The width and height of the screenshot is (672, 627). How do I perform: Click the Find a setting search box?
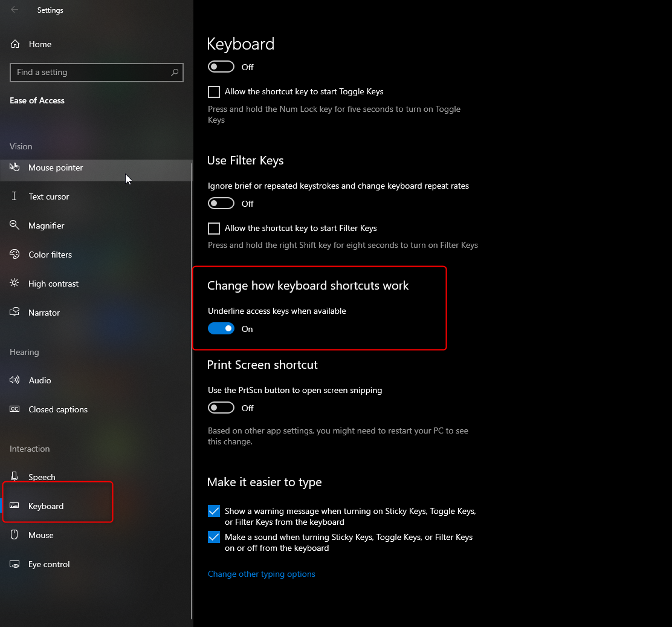coord(91,72)
